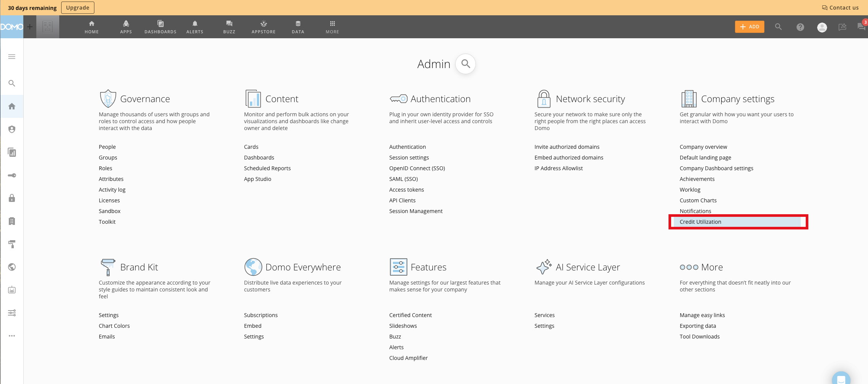868x384 pixels.
Task: Open Custom Charts link
Action: click(698, 200)
